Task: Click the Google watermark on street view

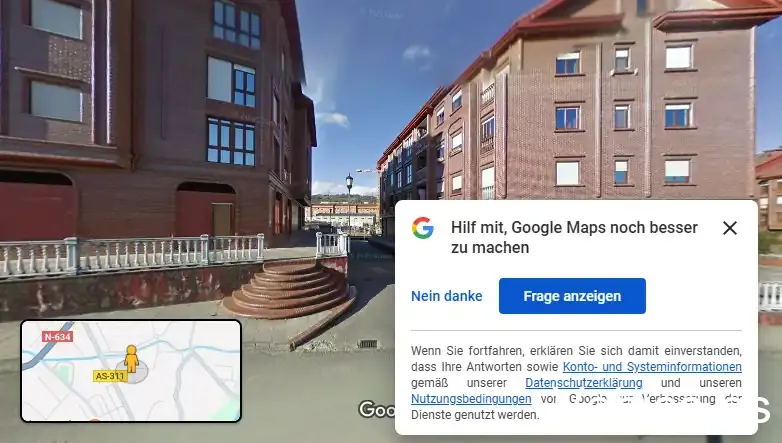Action: point(377,409)
